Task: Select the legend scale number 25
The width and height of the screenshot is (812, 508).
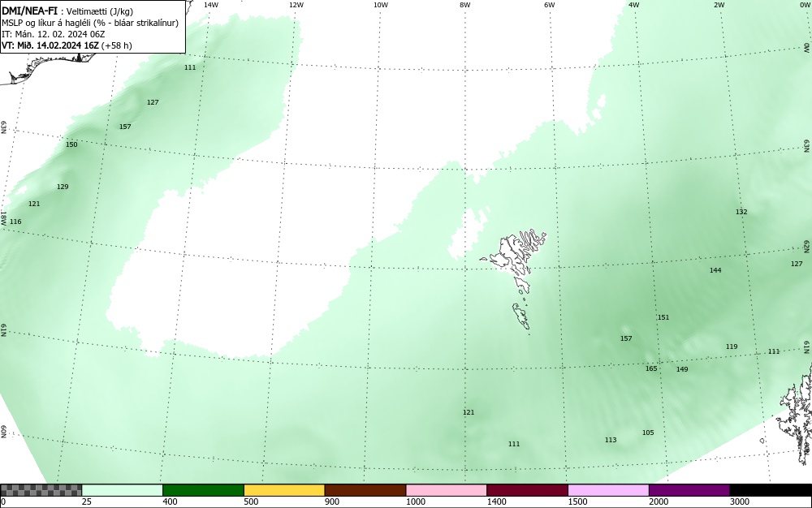Action: click(x=87, y=502)
